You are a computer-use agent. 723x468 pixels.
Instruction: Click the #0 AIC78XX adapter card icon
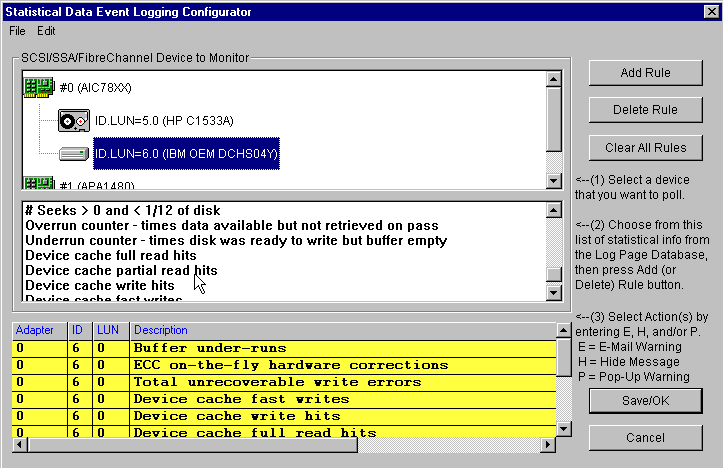39,87
